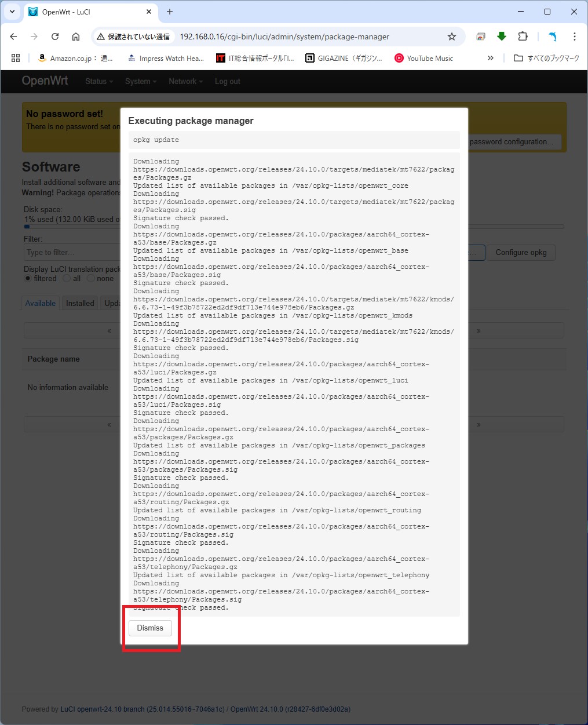Go to the browser home page
The width and height of the screenshot is (588, 725).
pos(76,37)
